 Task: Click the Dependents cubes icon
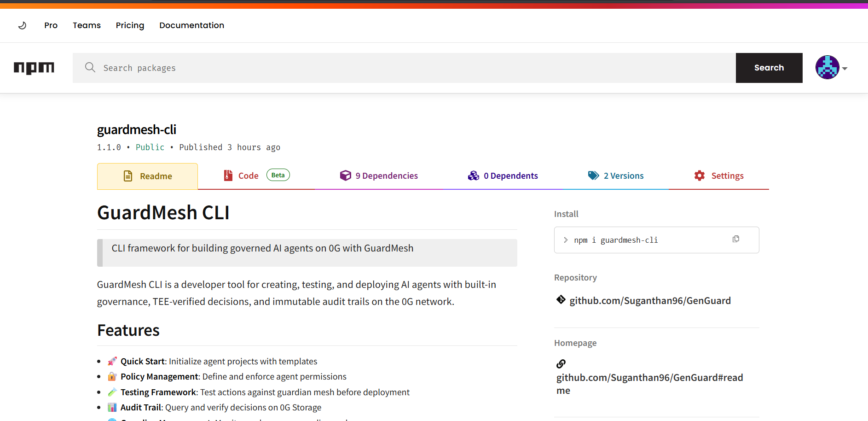tap(474, 175)
